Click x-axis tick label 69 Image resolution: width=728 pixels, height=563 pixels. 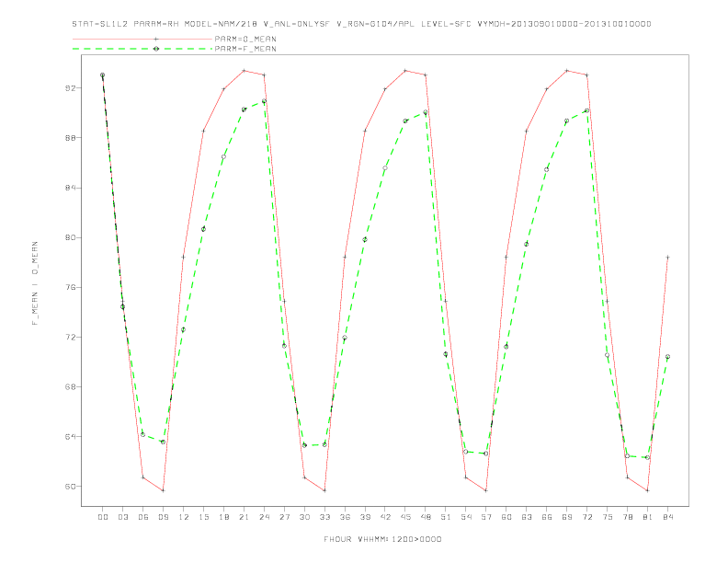pyautogui.click(x=567, y=517)
